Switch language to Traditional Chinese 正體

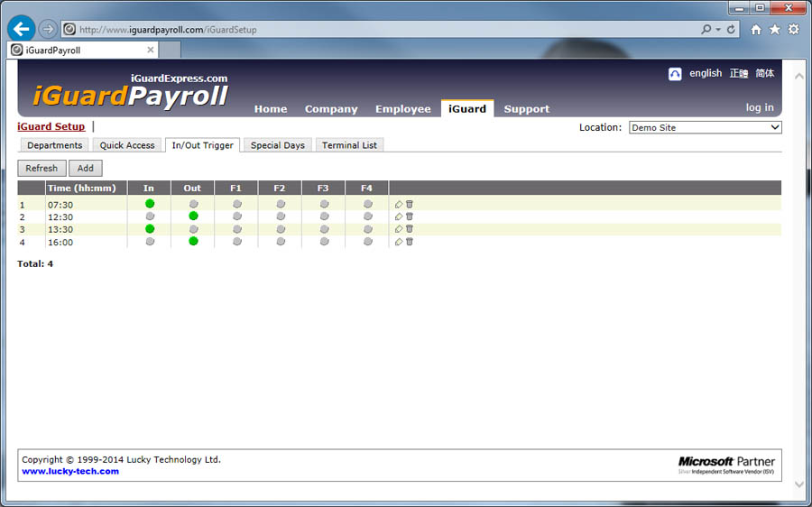738,73
